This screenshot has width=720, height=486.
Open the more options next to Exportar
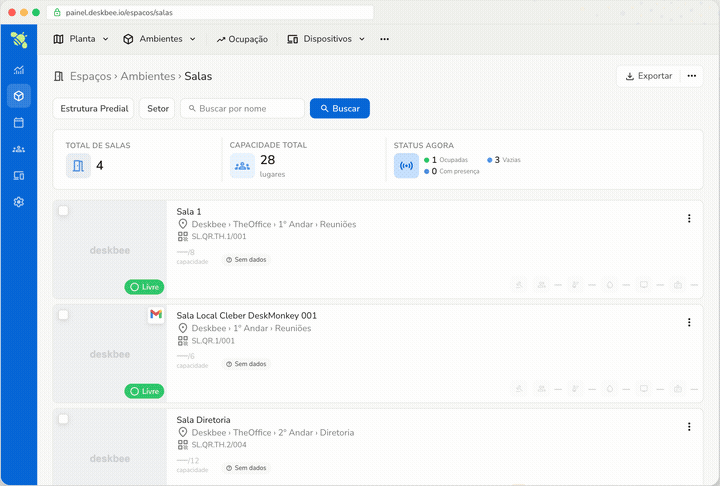pos(692,76)
